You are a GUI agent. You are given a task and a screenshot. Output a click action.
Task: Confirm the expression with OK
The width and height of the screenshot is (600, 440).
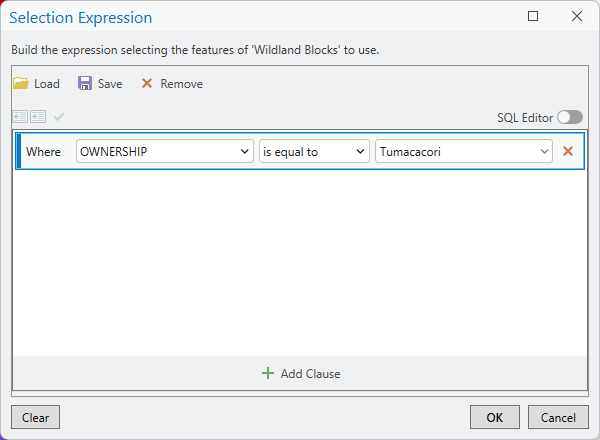495,417
